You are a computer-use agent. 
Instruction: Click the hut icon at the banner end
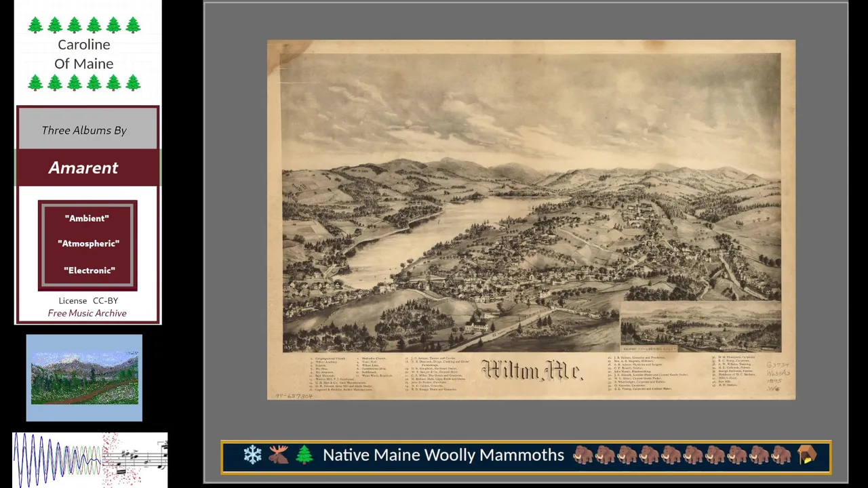[x=807, y=455]
